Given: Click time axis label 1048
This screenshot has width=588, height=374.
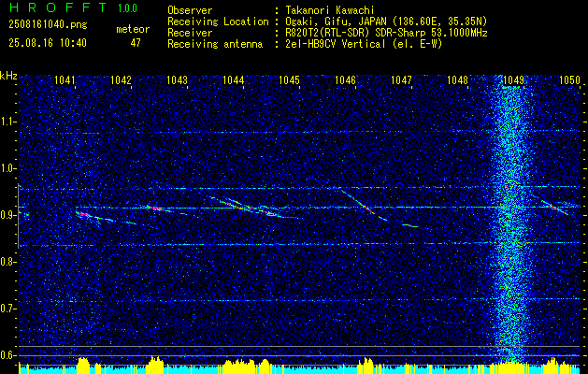Looking at the screenshot, I should coord(457,79).
